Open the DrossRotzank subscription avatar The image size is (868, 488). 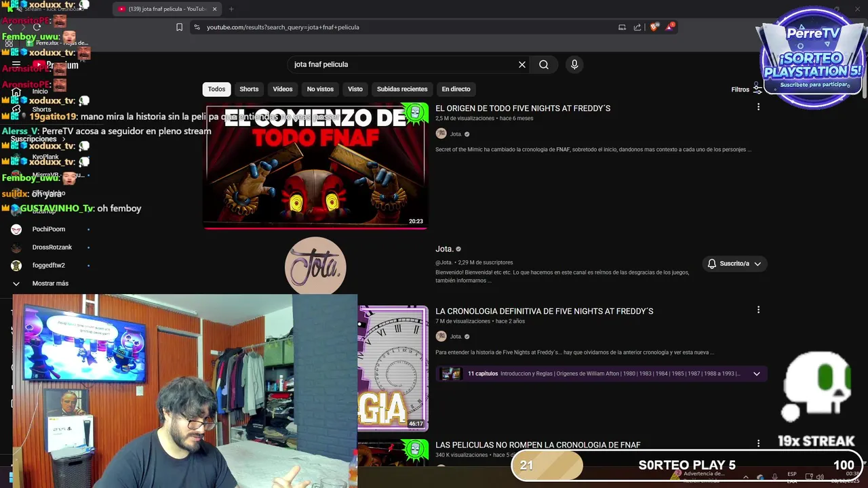coord(16,247)
